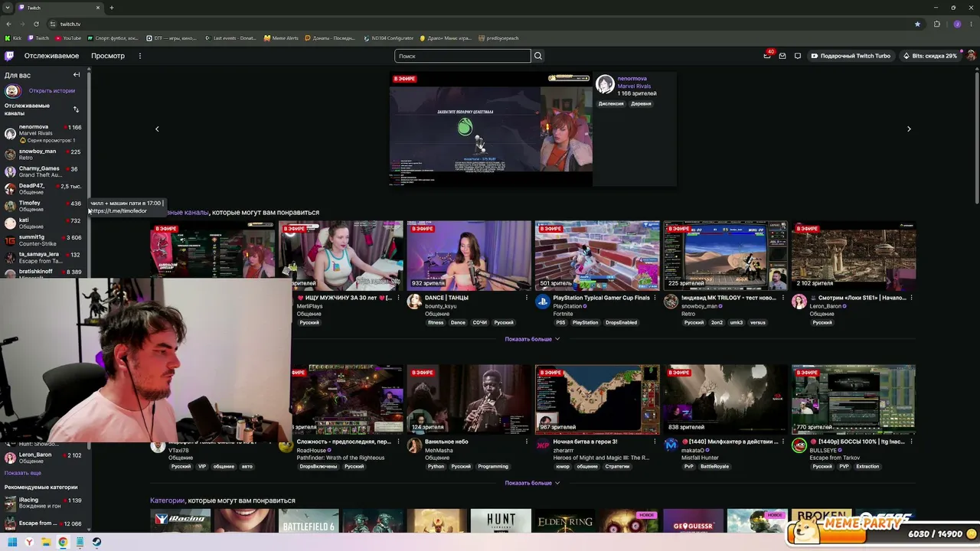Screen dimensions: 980x551
Task: Open File Explorer from the taskbar
Action: [46, 542]
